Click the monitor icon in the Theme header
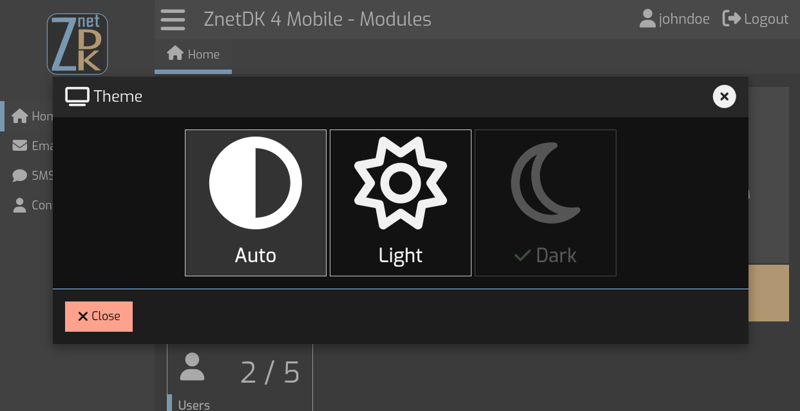 tap(77, 96)
